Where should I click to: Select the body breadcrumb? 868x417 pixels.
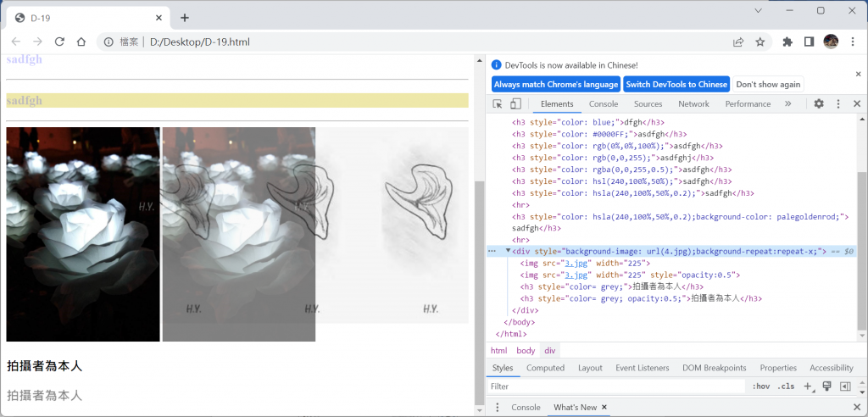pos(526,351)
